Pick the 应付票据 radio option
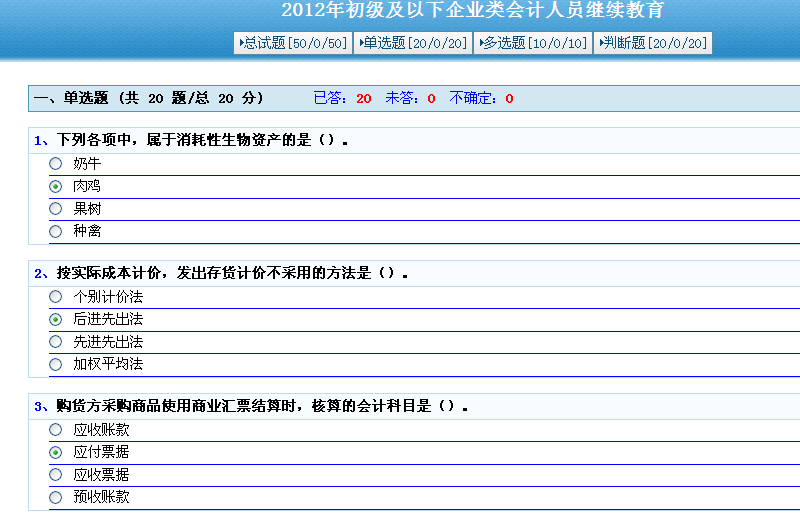 [56, 452]
